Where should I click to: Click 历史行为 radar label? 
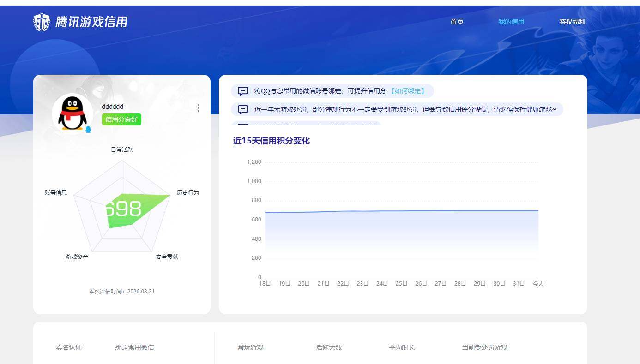coord(188,192)
